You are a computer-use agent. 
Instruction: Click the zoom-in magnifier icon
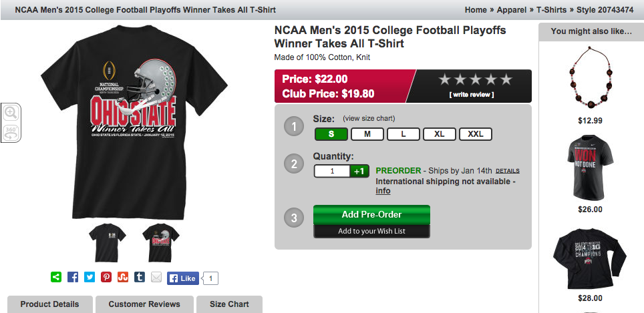(x=11, y=113)
